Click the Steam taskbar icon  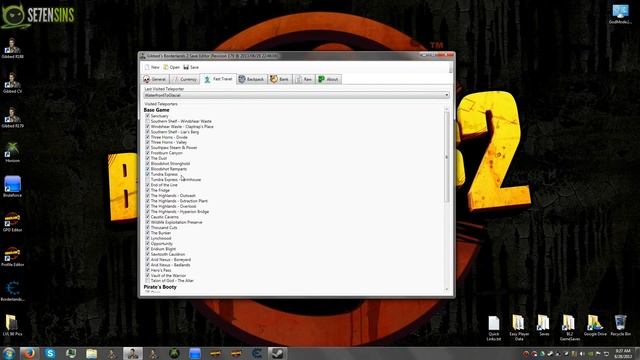(278, 353)
